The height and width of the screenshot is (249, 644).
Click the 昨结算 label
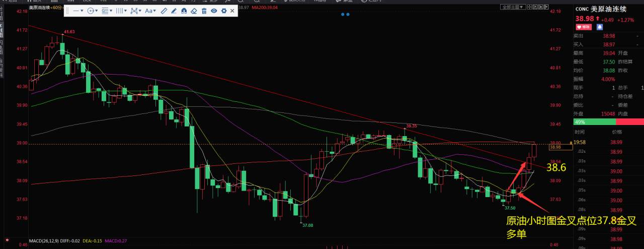click(x=624, y=61)
